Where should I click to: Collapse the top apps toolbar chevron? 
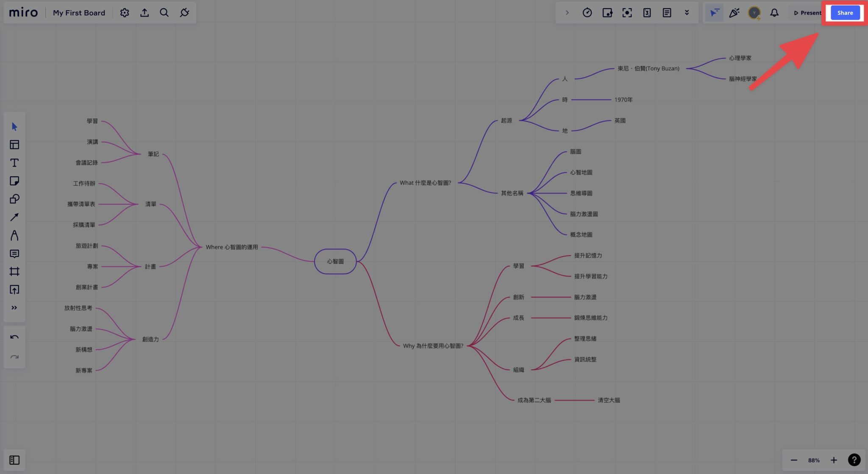tap(567, 13)
